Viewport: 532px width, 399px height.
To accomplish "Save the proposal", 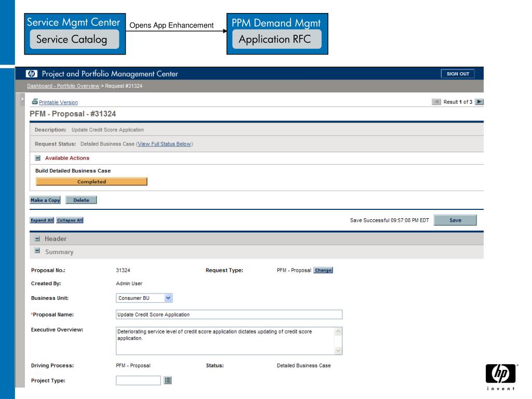I will (455, 220).
